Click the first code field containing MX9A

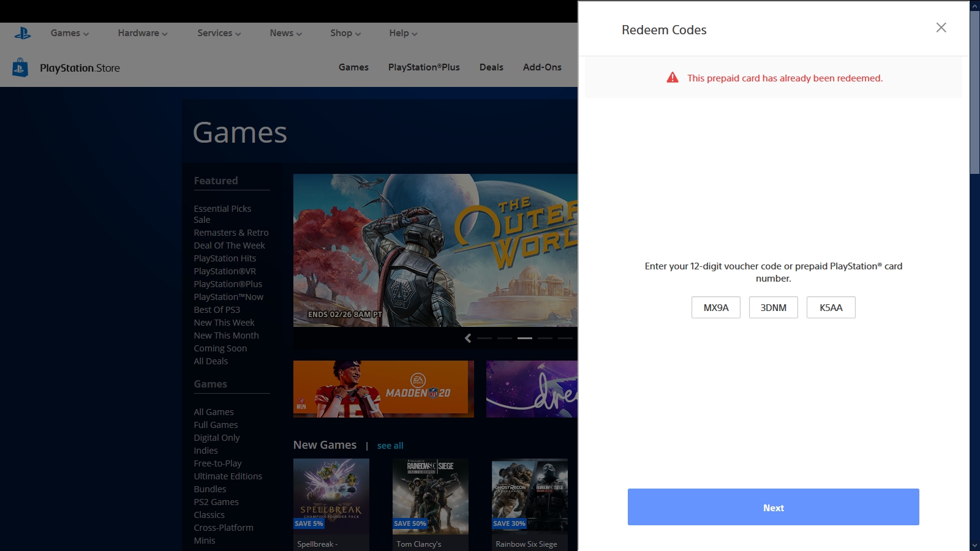[715, 307]
